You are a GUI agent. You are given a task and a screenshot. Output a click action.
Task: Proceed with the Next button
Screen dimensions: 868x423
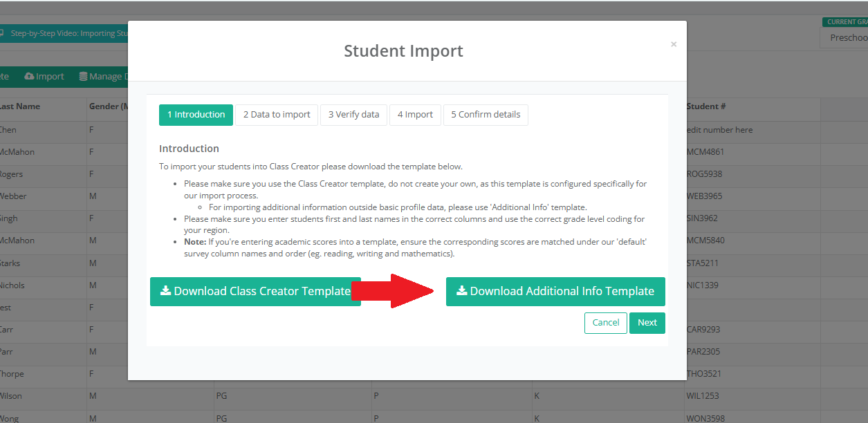(x=647, y=323)
